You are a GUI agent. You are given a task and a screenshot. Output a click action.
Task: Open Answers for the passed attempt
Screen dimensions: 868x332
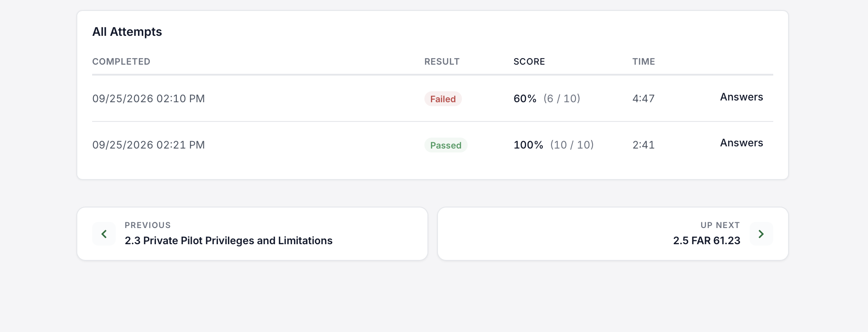coord(741,143)
